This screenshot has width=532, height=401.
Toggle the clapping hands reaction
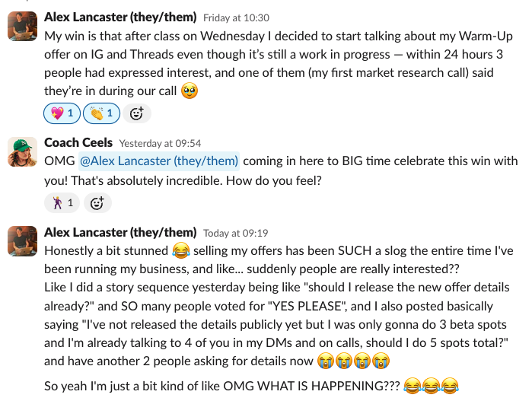click(x=102, y=113)
